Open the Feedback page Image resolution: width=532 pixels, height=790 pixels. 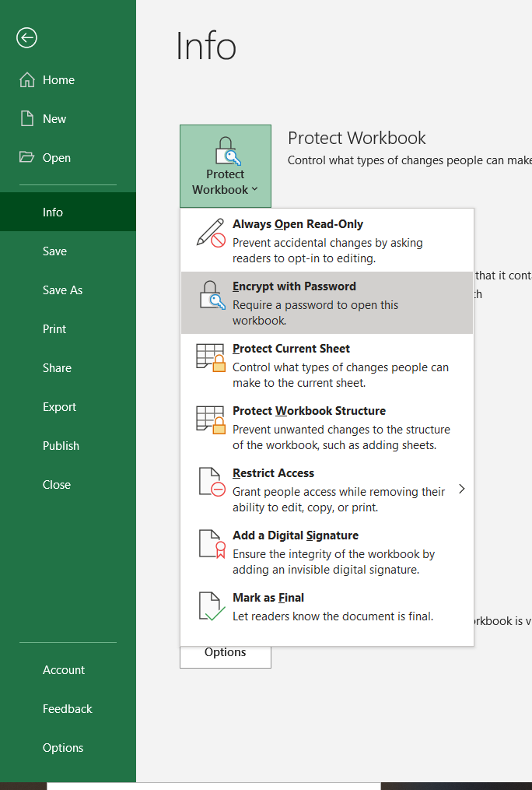click(x=68, y=709)
